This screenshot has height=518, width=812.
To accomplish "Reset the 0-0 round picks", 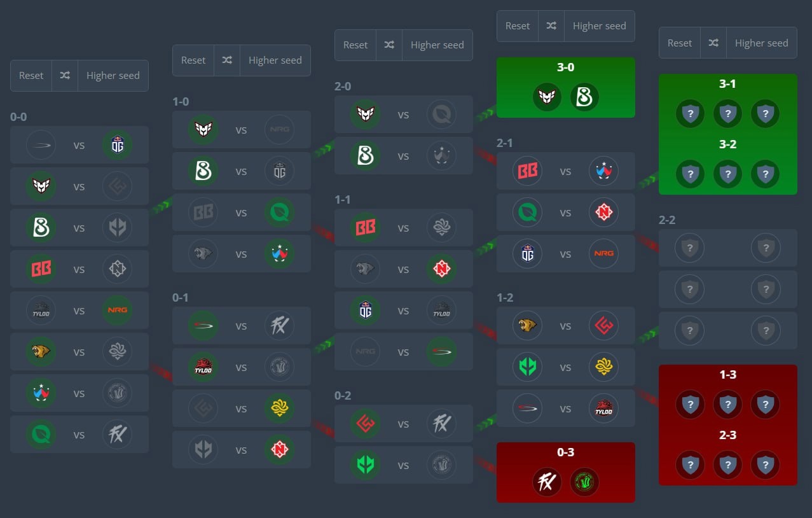I will pyautogui.click(x=31, y=76).
